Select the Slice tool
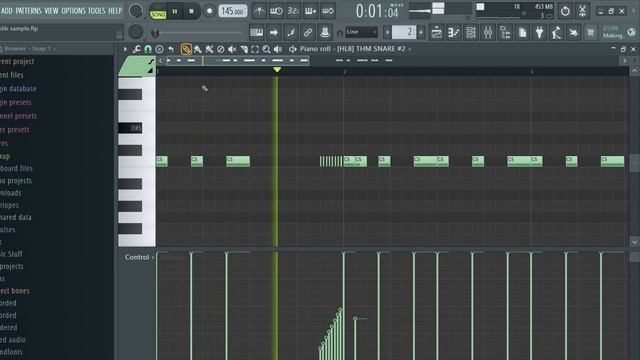Screen dimensions: 640x360 pos(244,49)
